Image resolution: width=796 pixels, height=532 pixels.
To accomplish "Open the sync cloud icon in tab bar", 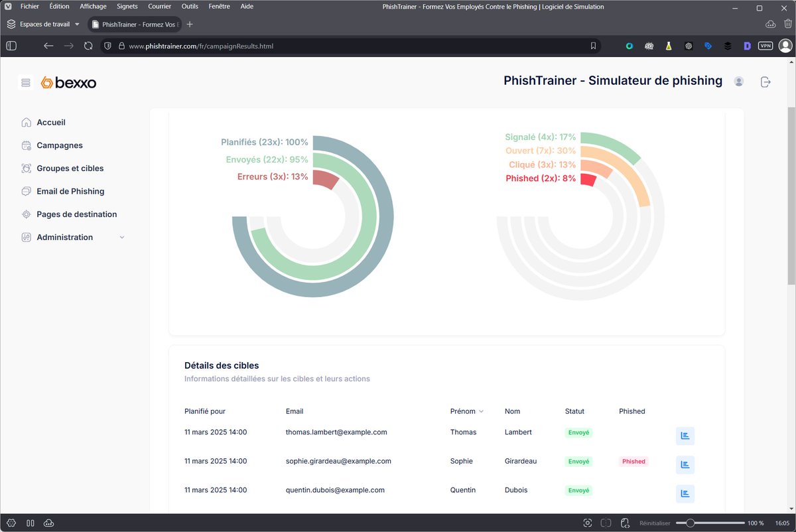I will (770, 24).
